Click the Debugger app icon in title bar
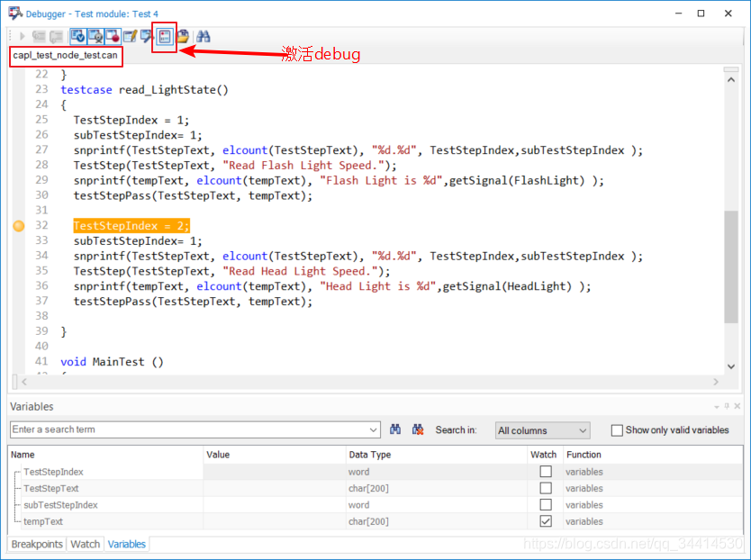Viewport: 751px width, 560px height. (x=14, y=14)
